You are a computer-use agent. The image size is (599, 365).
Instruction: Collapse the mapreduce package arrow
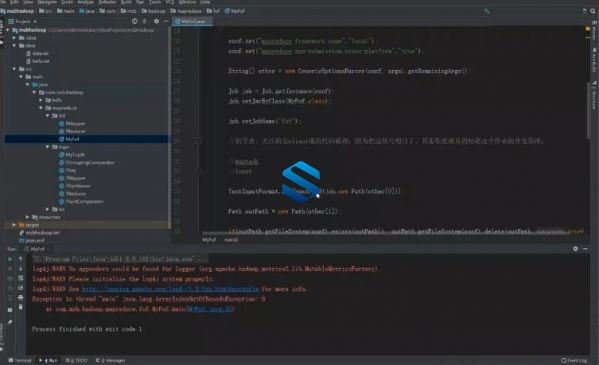[41, 108]
